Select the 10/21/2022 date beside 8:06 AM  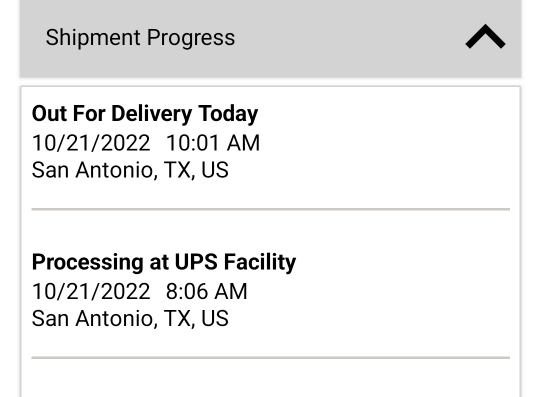(91, 291)
